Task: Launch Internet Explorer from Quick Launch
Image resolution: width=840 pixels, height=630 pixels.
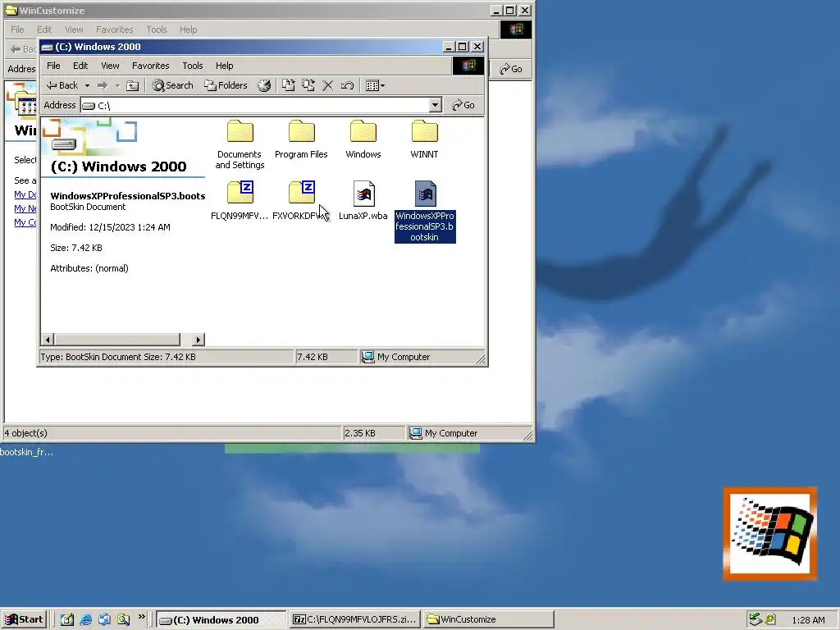Action: (85, 620)
